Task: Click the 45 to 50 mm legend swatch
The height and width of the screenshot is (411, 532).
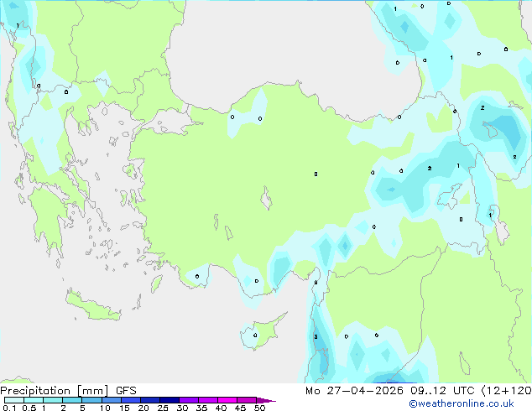Action: pyautogui.click(x=247, y=400)
